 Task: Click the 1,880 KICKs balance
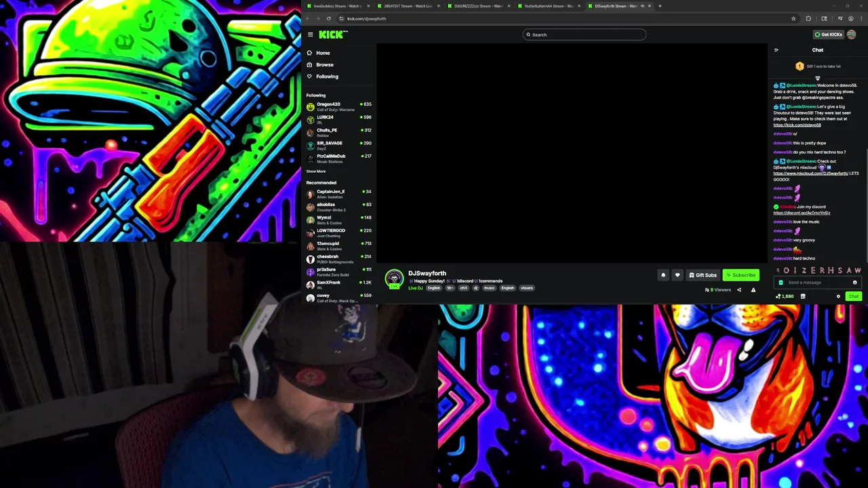click(x=785, y=296)
